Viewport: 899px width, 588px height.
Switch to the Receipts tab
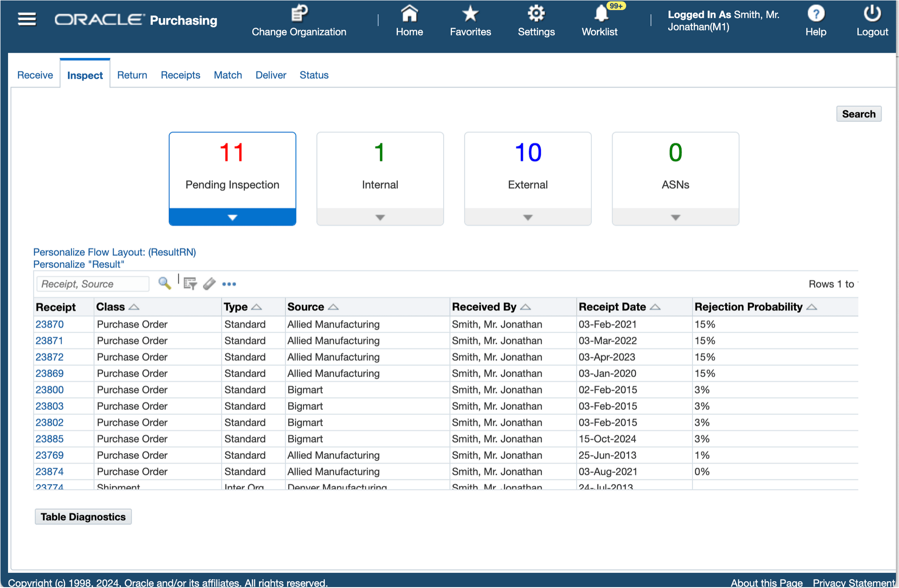180,75
